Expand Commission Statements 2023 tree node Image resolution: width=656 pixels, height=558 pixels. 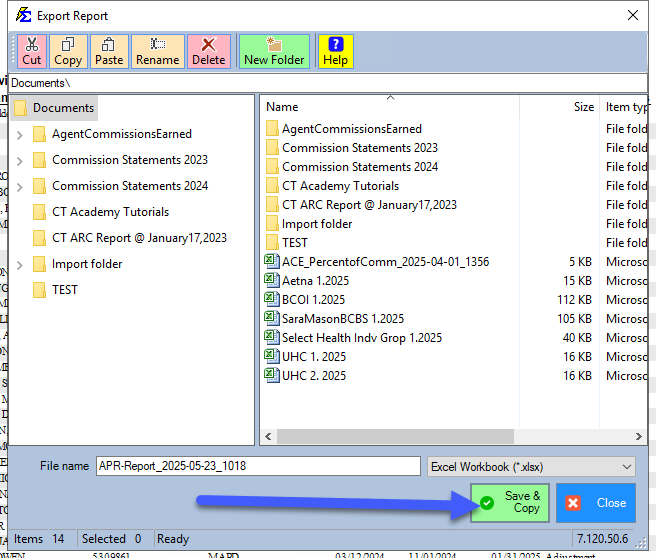20,161
